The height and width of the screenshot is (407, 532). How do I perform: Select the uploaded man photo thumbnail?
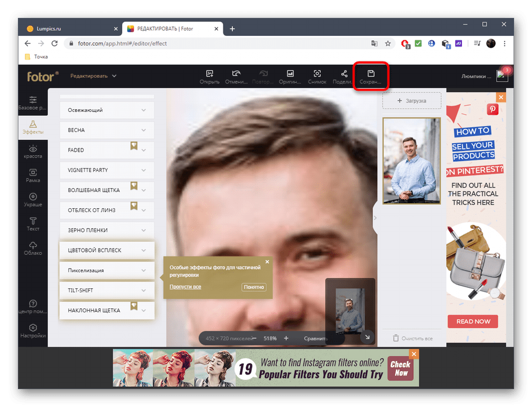point(412,161)
